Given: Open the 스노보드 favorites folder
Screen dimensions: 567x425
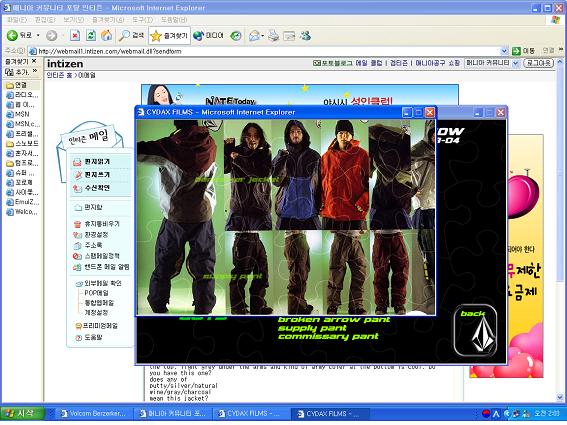Looking at the screenshot, I should coord(22,144).
